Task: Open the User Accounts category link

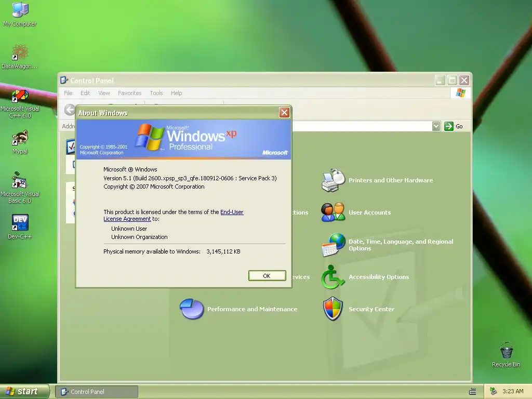Action: pyautogui.click(x=369, y=212)
